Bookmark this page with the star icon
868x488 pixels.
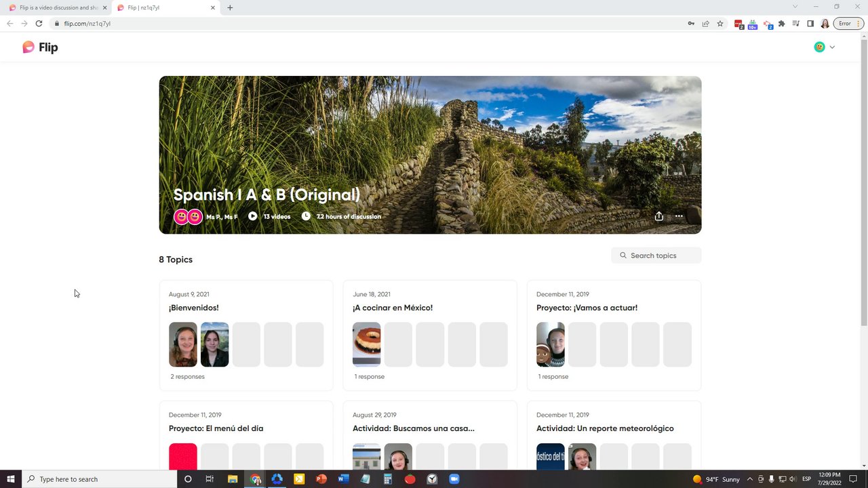coord(720,23)
